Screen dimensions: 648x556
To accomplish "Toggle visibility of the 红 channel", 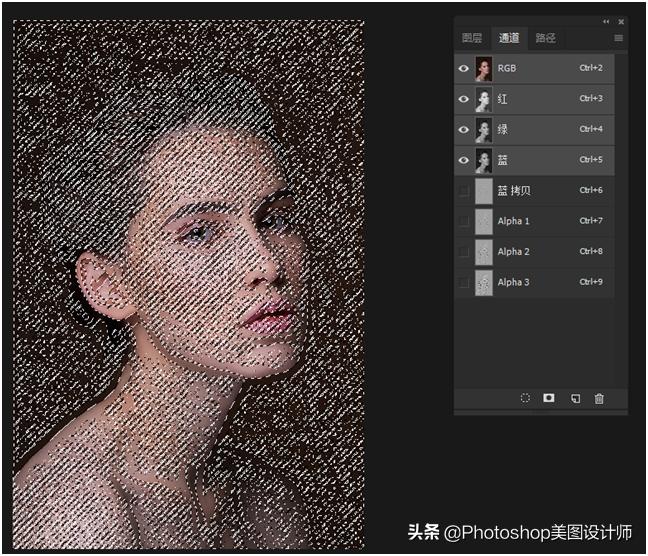I will (463, 99).
